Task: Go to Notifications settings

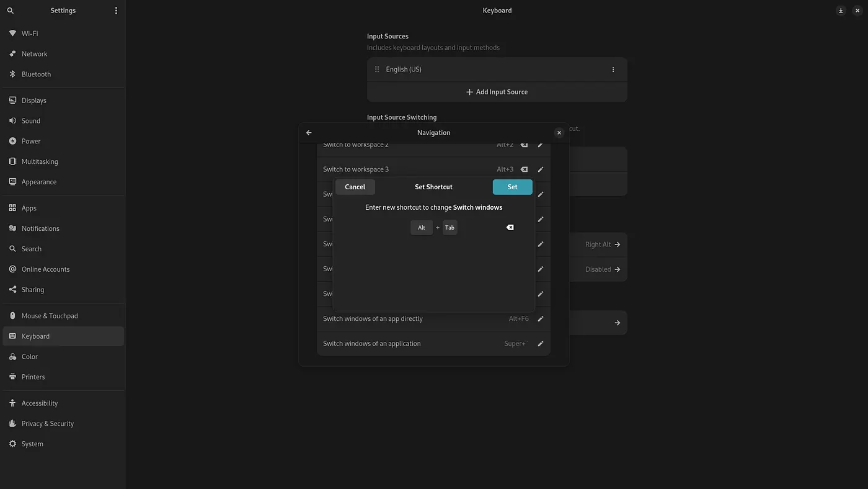Action: (x=63, y=229)
